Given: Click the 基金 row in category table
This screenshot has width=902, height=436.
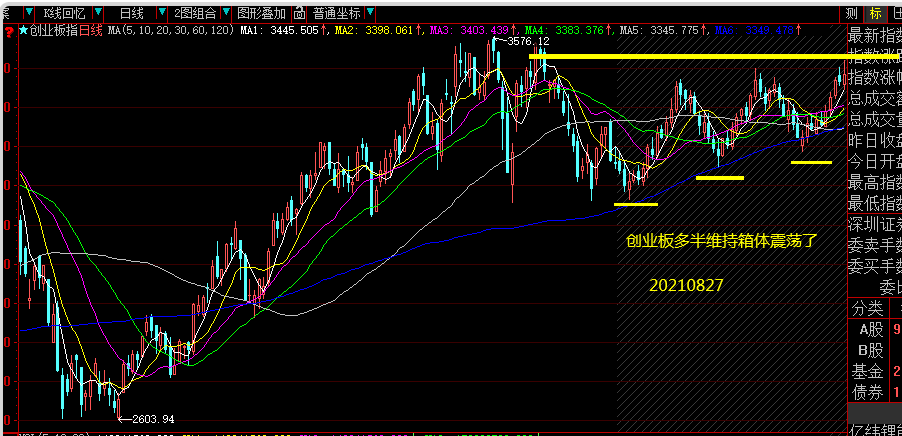Looking at the screenshot, I should click(x=874, y=371).
